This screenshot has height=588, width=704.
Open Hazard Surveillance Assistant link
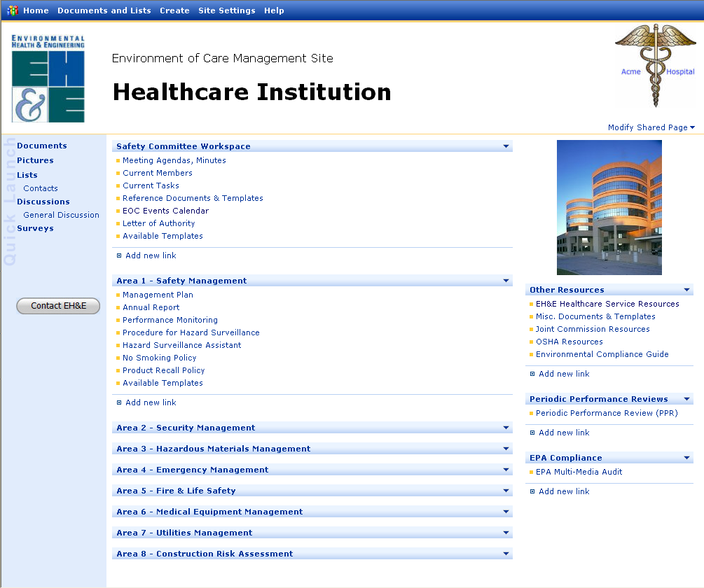click(182, 345)
